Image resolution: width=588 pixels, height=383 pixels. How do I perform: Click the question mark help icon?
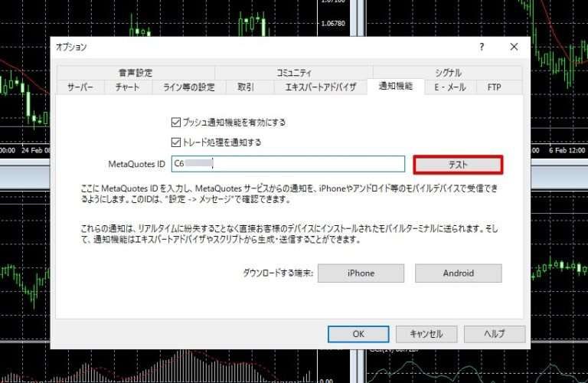(482, 47)
